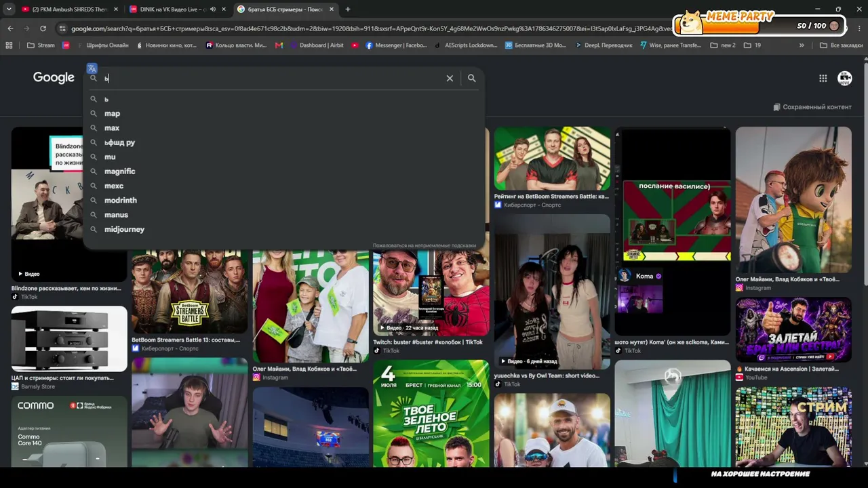This screenshot has height=488, width=868.
Task: Open the Messenger | Facebook bookmark
Action: [396, 45]
